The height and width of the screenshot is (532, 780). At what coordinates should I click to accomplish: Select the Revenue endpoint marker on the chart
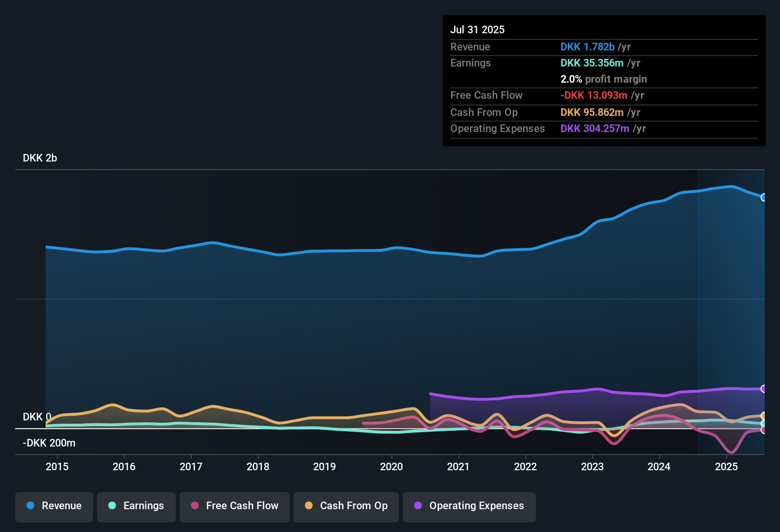764,197
